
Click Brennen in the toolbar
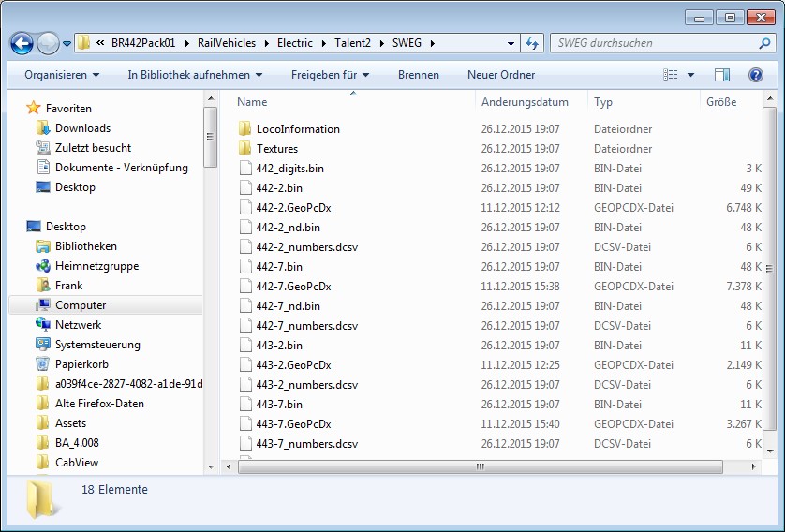pos(419,75)
